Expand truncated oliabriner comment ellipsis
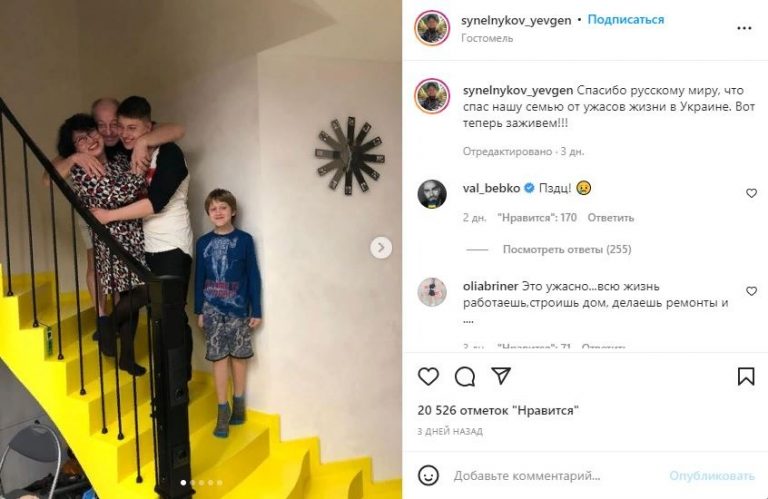The height and width of the screenshot is (499, 768). click(x=468, y=321)
